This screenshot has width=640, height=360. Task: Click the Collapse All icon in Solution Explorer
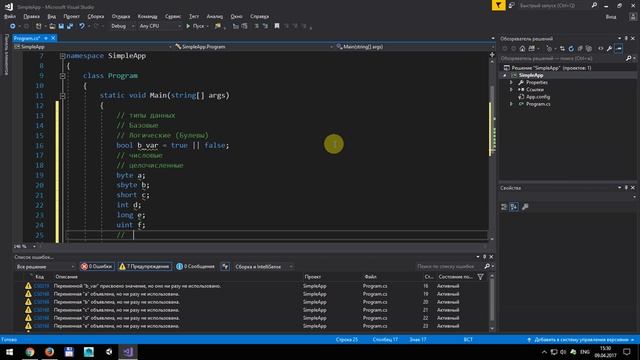pyautogui.click(x=580, y=49)
